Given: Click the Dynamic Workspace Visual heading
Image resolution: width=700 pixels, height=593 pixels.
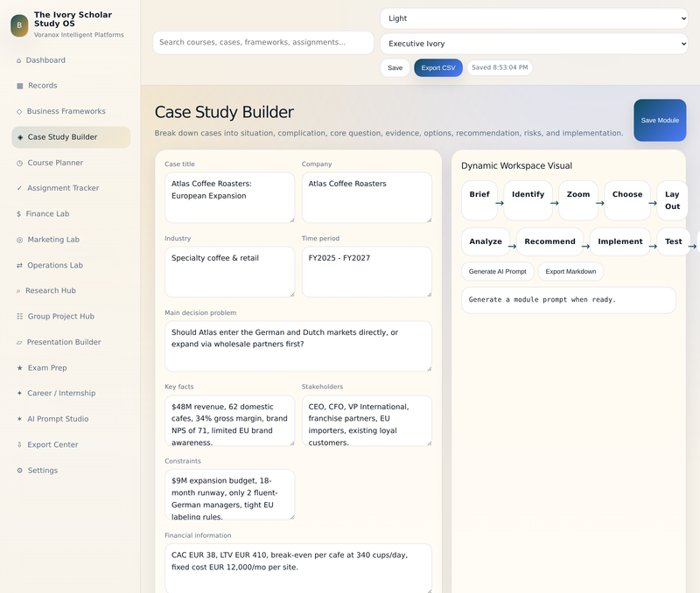Looking at the screenshot, I should pos(516,166).
